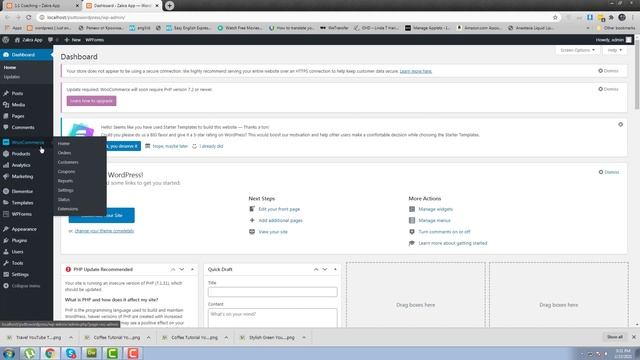Open the WordPress logo menu in admin bar
Image resolution: width=640 pixels, height=360 pixels.
[6, 40]
